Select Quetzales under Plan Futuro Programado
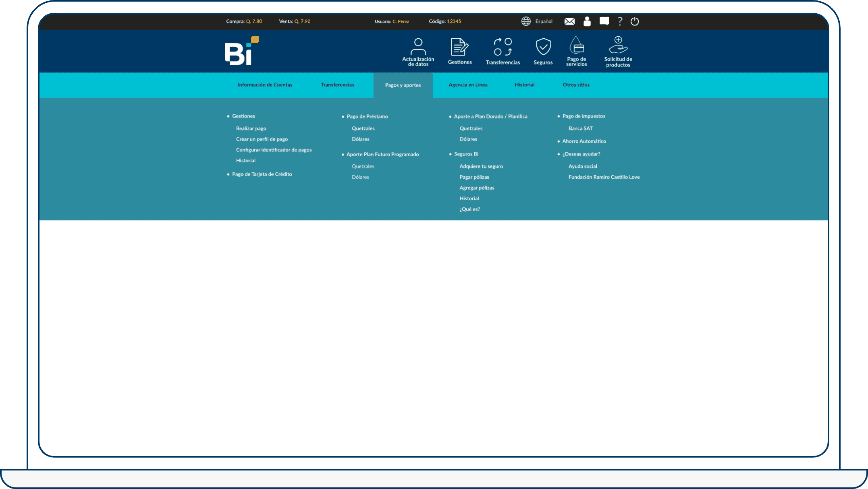This screenshot has width=868, height=489. [363, 166]
